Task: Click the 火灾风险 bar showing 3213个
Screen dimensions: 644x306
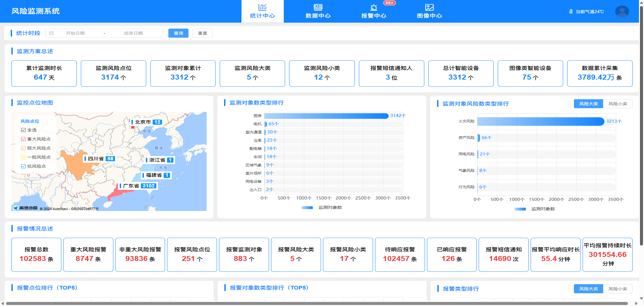Action: (541, 121)
